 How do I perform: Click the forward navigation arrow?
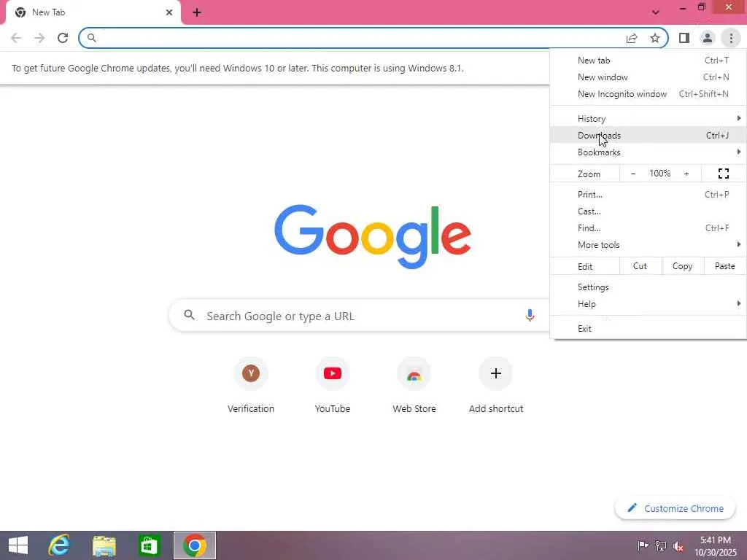pyautogui.click(x=39, y=38)
